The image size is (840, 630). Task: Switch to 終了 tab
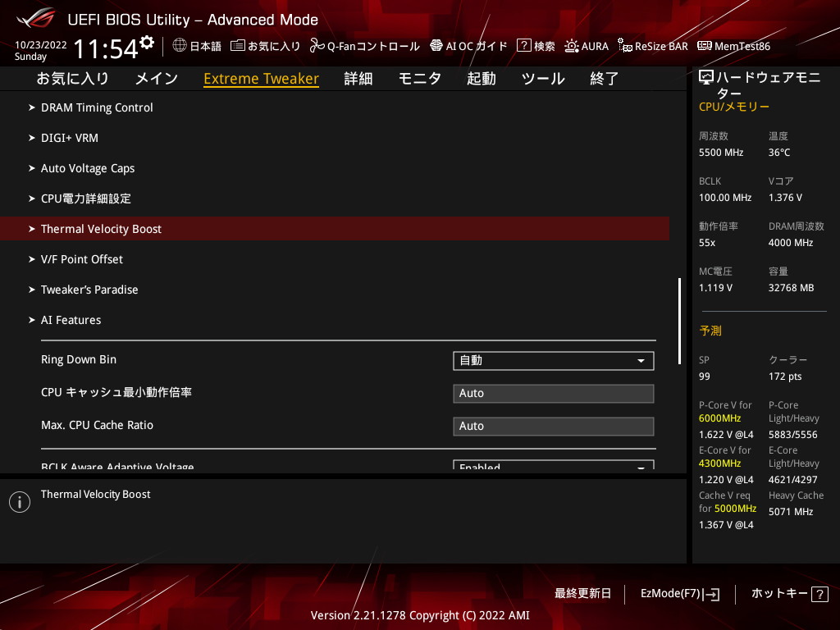(x=605, y=79)
